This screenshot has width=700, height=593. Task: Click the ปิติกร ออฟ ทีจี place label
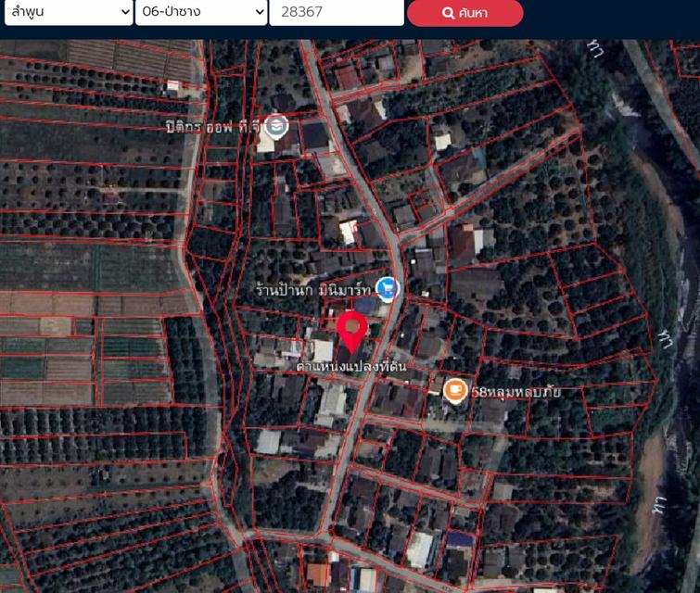click(213, 124)
